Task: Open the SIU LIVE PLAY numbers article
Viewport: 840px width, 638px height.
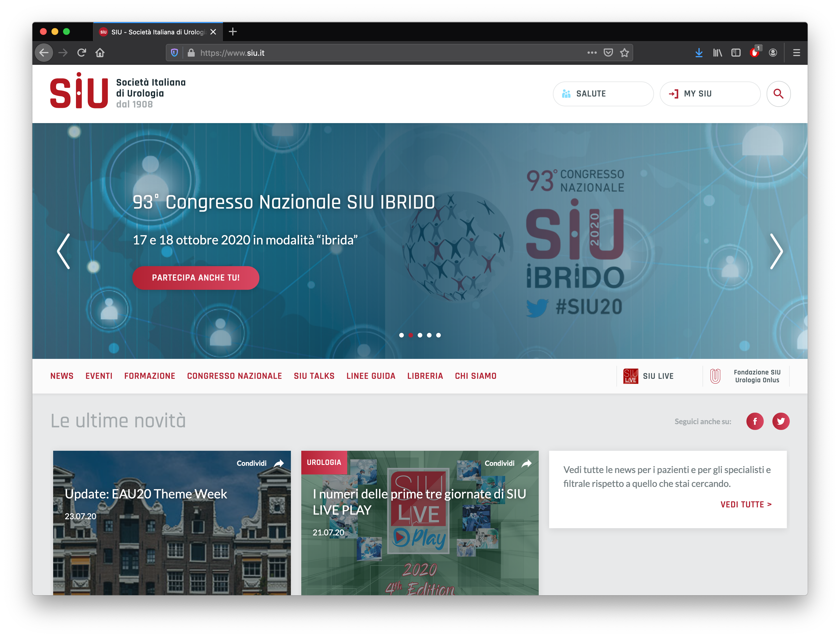Action: point(419,502)
